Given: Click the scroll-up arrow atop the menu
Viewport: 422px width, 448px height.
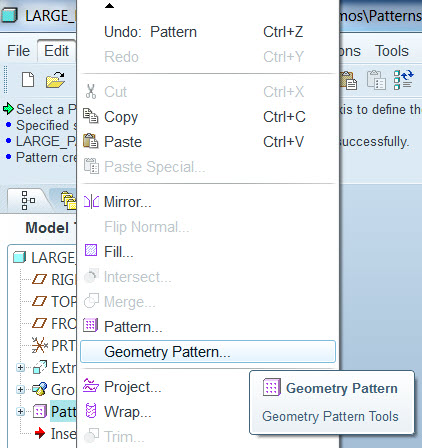Looking at the screenshot, I should click(109, 6).
